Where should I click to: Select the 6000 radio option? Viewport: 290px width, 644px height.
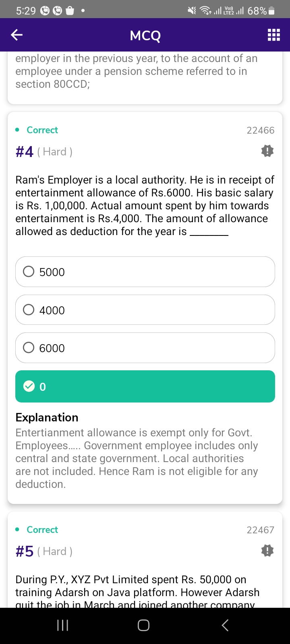tap(29, 348)
